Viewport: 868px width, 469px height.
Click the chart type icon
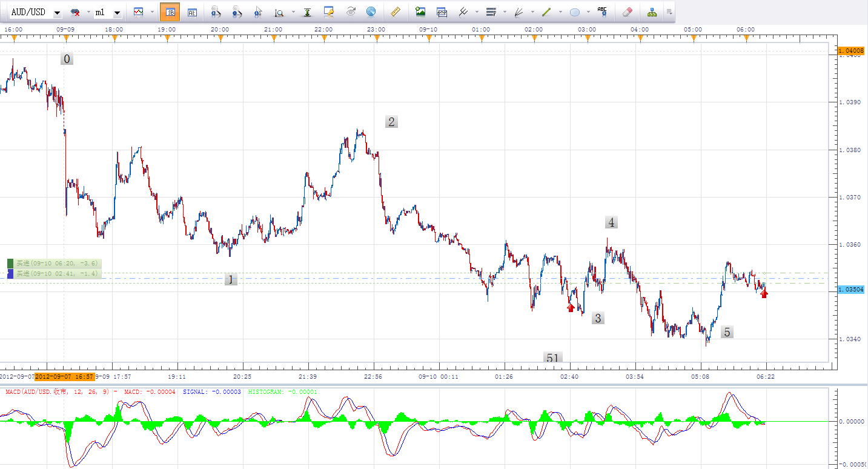[x=139, y=12]
